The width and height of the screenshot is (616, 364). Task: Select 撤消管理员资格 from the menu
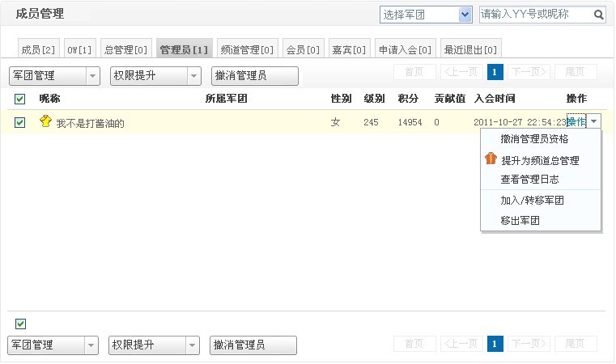534,139
